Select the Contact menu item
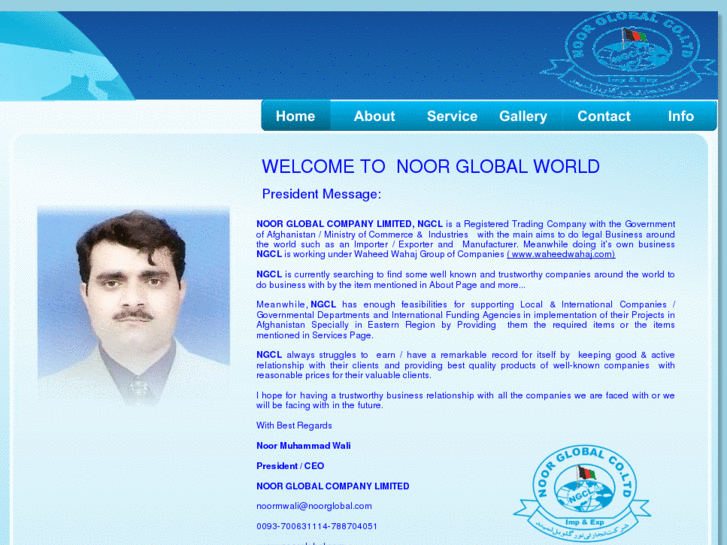 604,116
